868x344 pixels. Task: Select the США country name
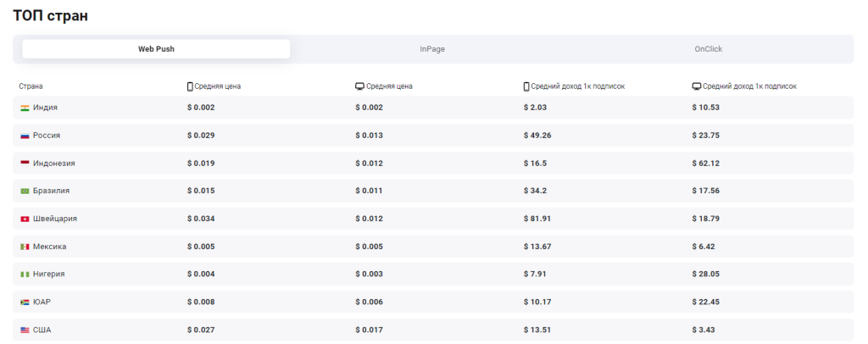point(42,330)
